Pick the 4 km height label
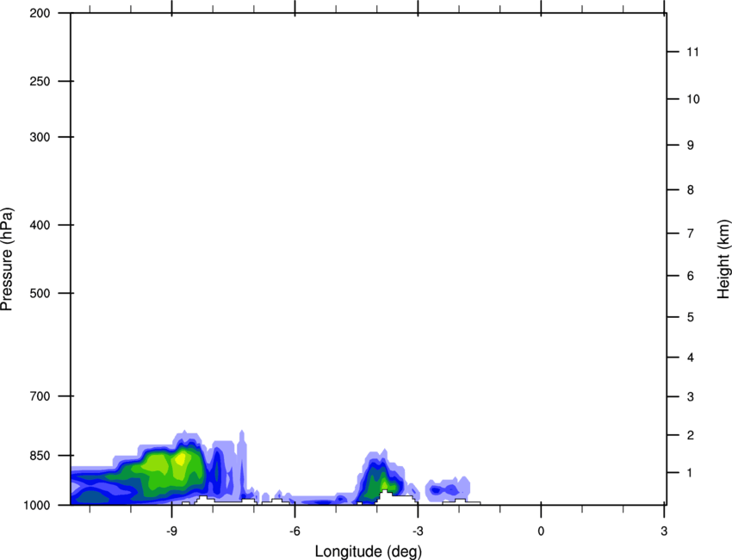The image size is (732, 560). [x=690, y=358]
